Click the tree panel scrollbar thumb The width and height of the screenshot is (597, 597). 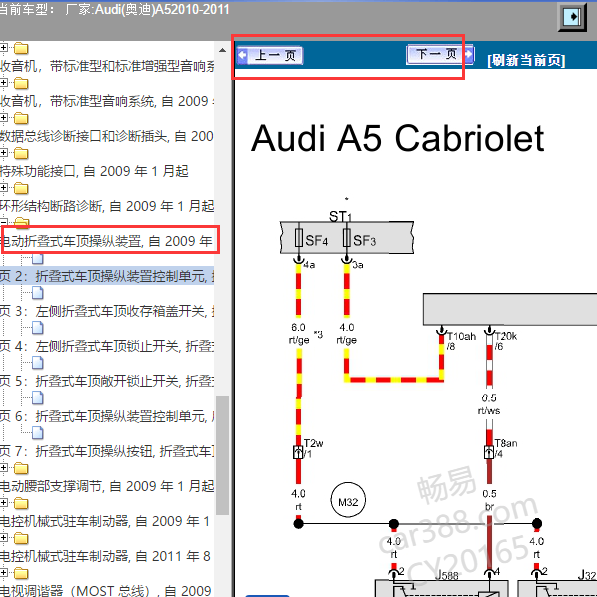click(x=222, y=455)
